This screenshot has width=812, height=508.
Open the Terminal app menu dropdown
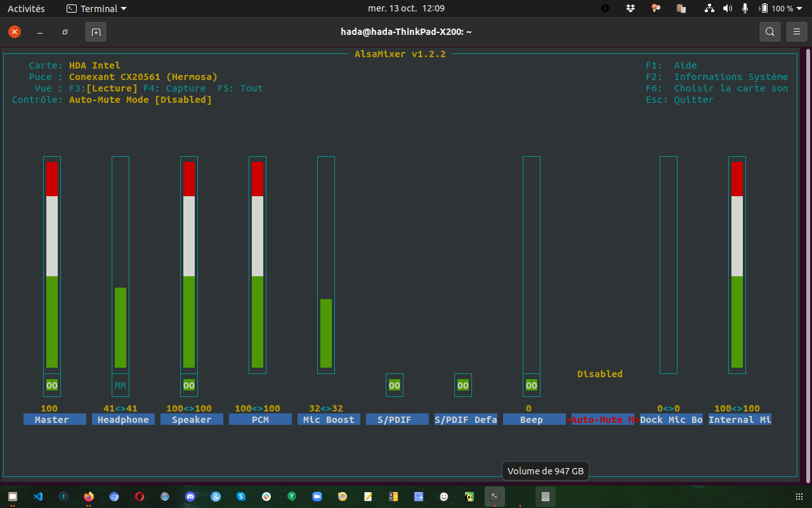tap(97, 8)
